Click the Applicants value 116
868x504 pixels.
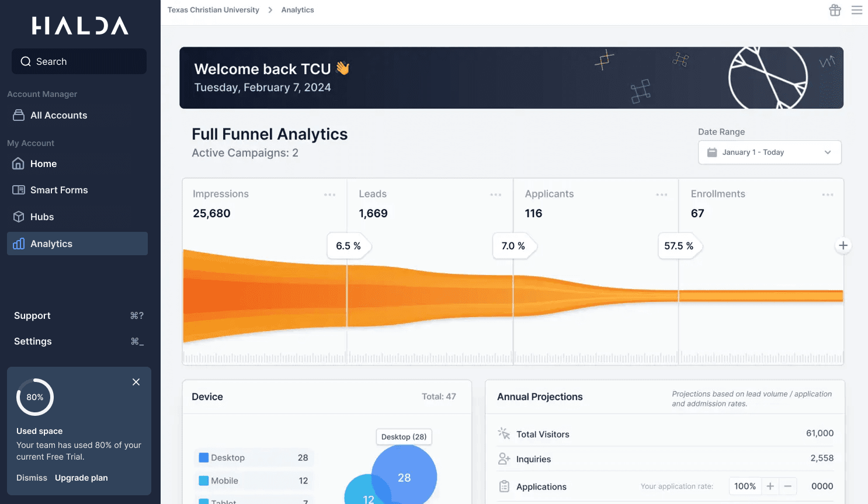point(533,213)
